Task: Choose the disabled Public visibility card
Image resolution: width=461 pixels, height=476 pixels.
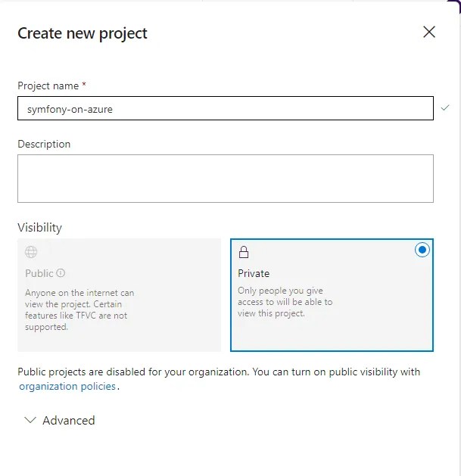Action: click(119, 295)
